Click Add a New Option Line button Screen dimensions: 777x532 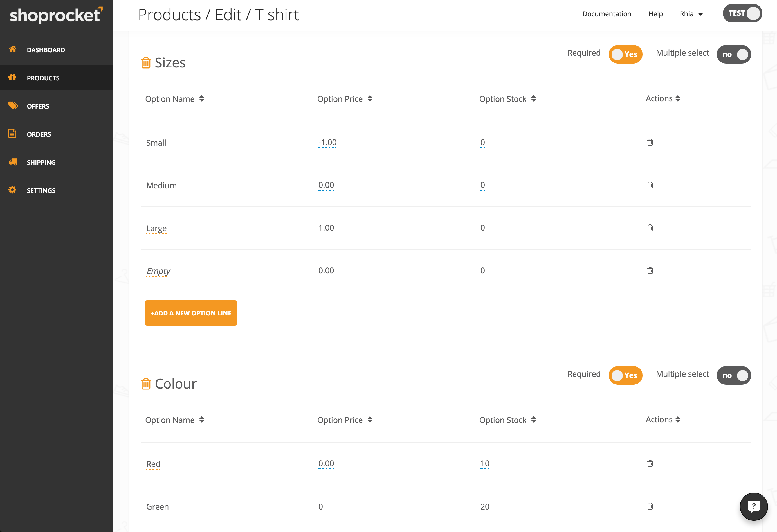coord(190,313)
